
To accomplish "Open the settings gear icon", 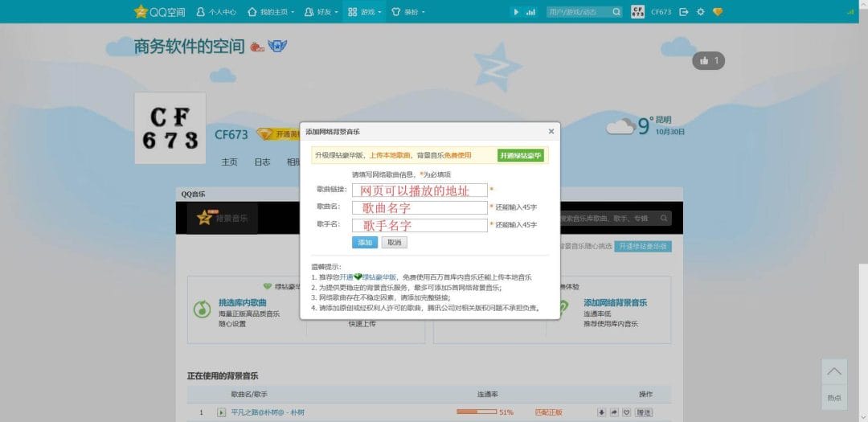I will (700, 11).
